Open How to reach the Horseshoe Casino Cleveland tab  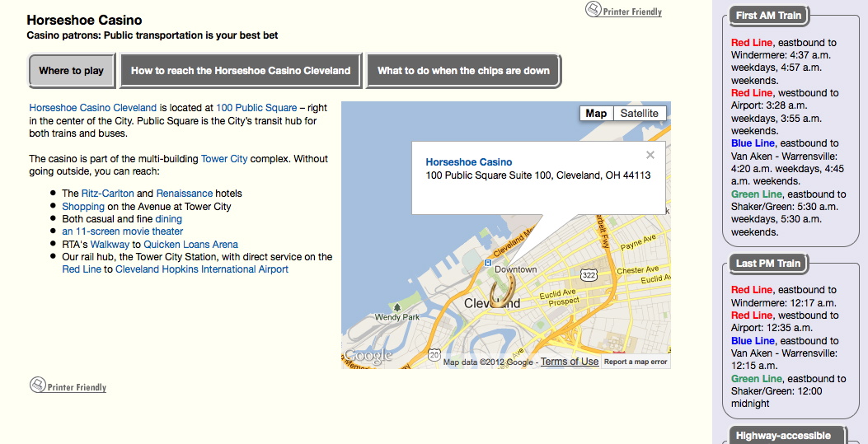[x=241, y=71]
